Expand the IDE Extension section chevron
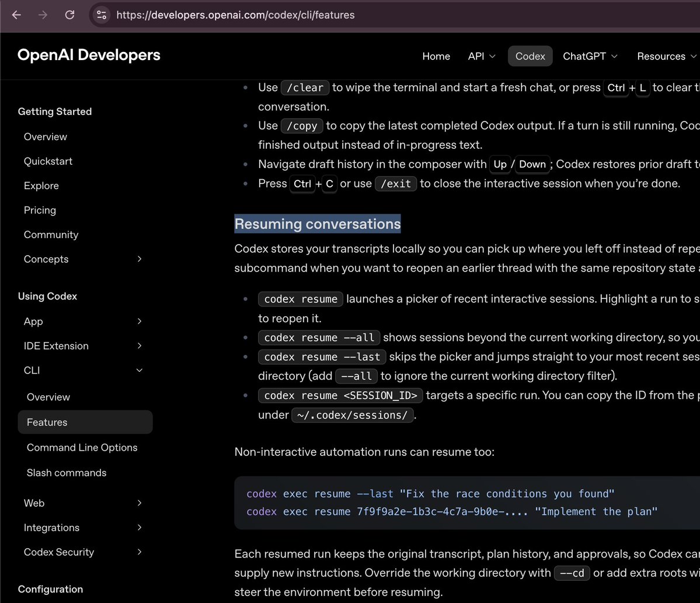The height and width of the screenshot is (603, 700). [140, 346]
